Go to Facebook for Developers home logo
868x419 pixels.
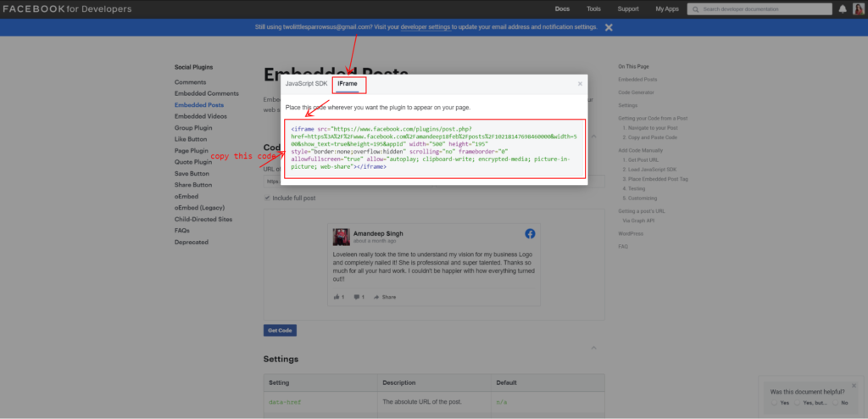coord(67,8)
